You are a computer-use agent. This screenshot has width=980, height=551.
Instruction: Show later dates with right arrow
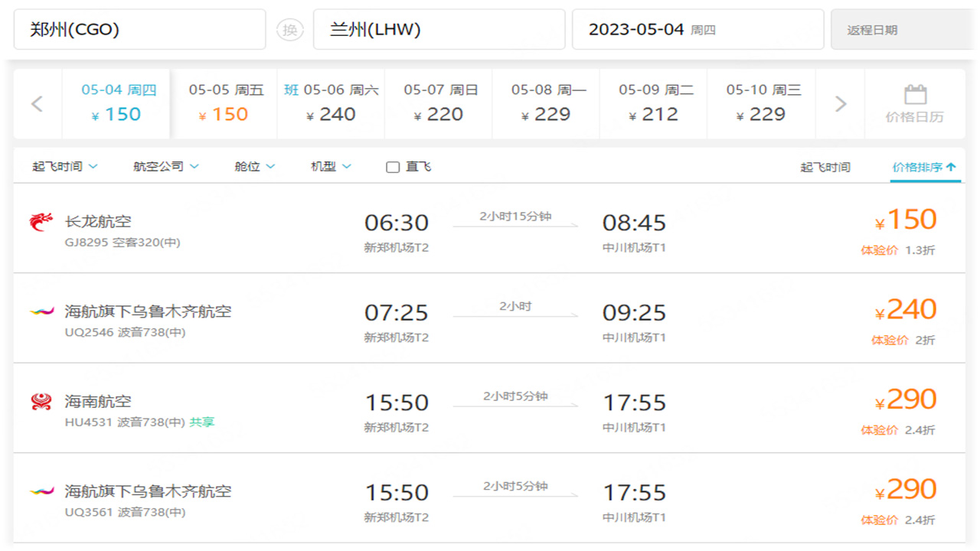[841, 104]
